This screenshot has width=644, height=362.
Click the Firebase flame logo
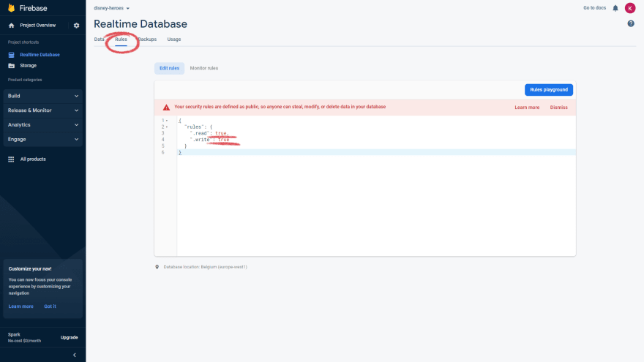click(11, 8)
